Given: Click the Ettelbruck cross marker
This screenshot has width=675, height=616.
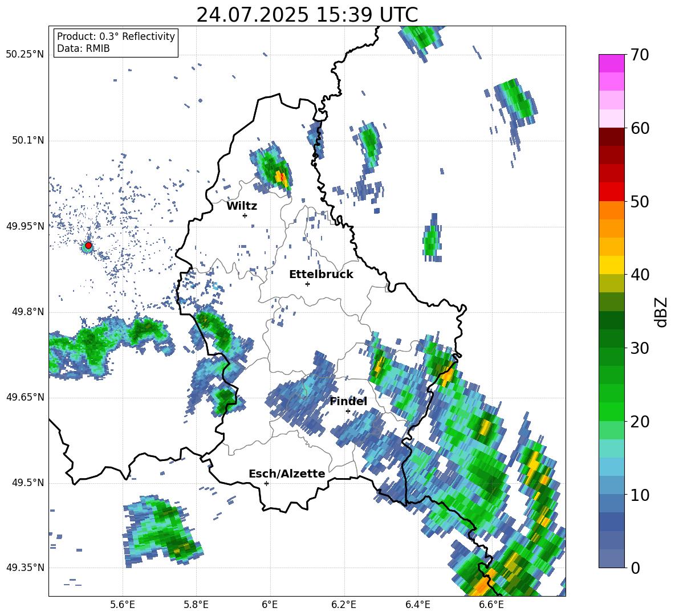Looking at the screenshot, I should pos(307,284).
